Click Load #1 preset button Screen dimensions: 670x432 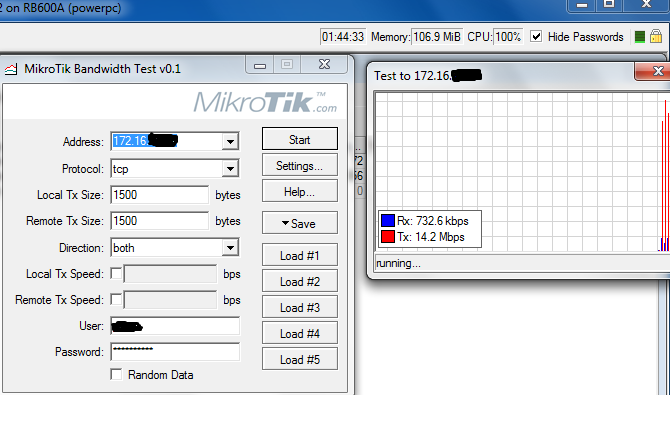[300, 255]
